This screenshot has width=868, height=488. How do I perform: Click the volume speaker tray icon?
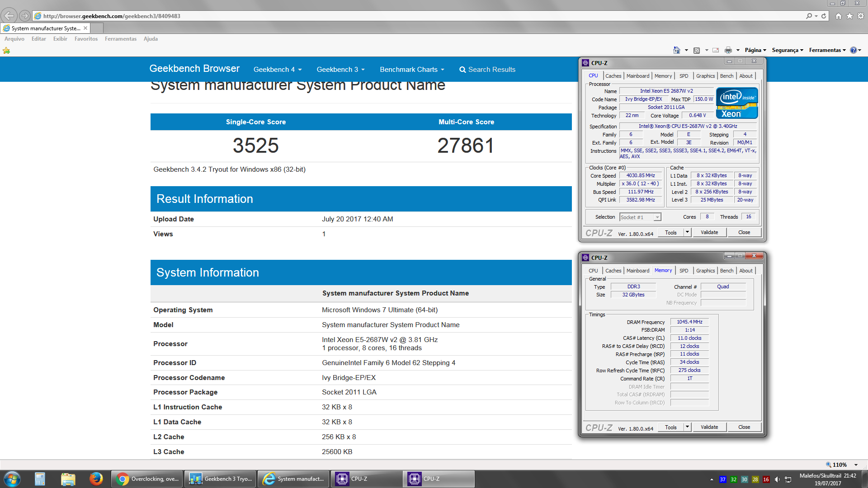coord(777,479)
